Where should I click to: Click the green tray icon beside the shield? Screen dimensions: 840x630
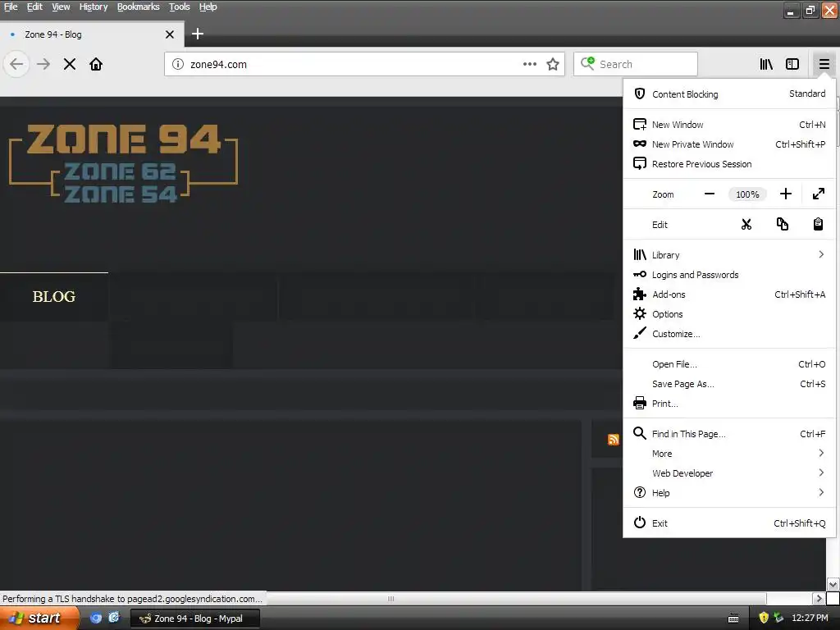click(x=778, y=619)
